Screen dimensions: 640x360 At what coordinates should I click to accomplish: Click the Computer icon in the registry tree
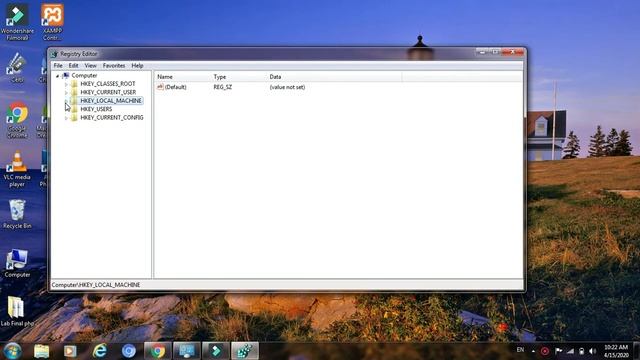[x=66, y=76]
